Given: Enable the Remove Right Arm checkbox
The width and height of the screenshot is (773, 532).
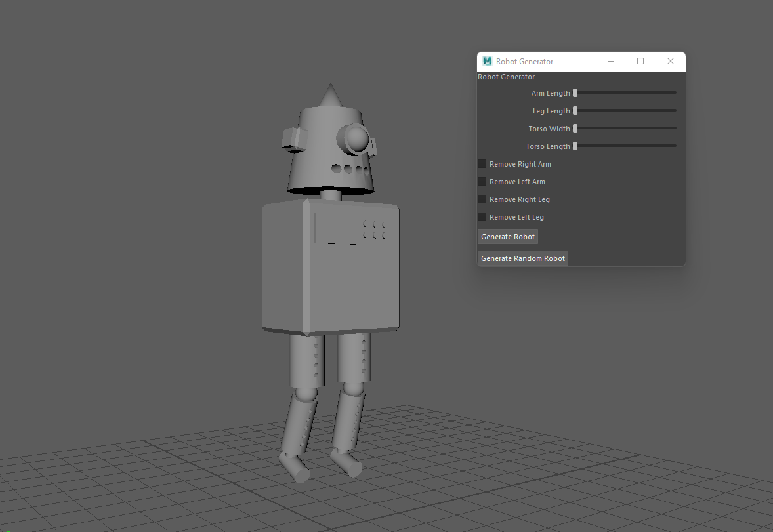Looking at the screenshot, I should [x=482, y=164].
